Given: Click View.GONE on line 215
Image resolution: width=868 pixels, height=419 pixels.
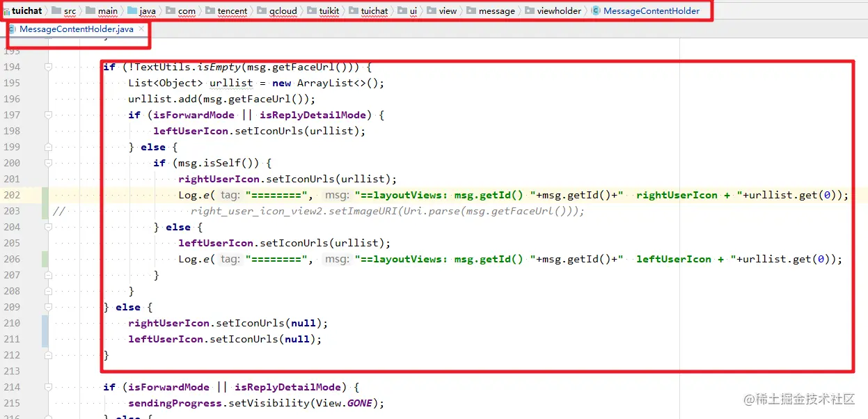Looking at the screenshot, I should [345, 403].
